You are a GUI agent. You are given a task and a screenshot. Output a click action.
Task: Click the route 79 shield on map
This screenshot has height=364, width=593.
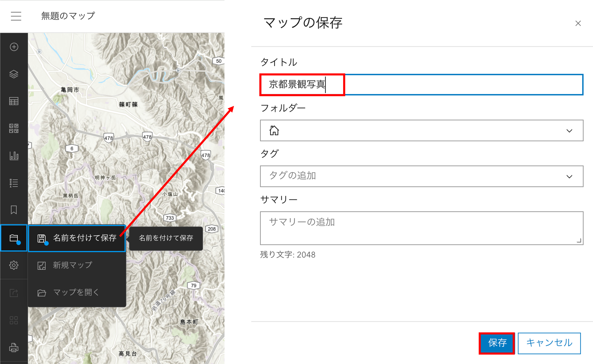click(194, 285)
